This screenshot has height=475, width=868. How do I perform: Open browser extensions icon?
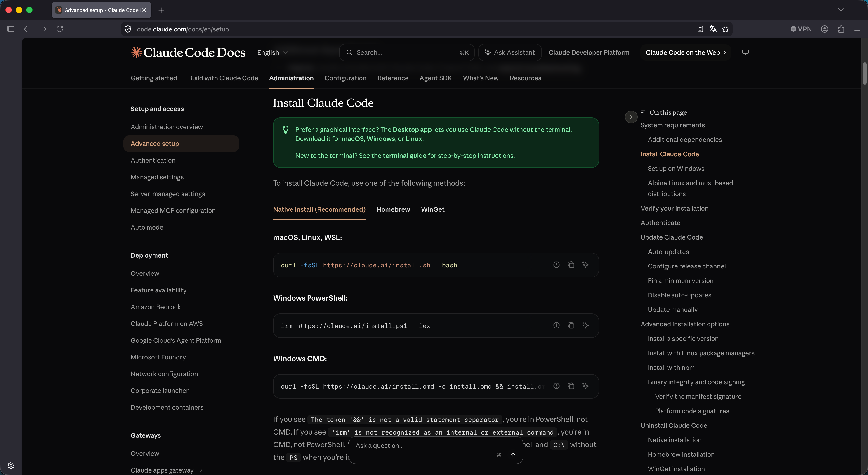click(x=841, y=29)
